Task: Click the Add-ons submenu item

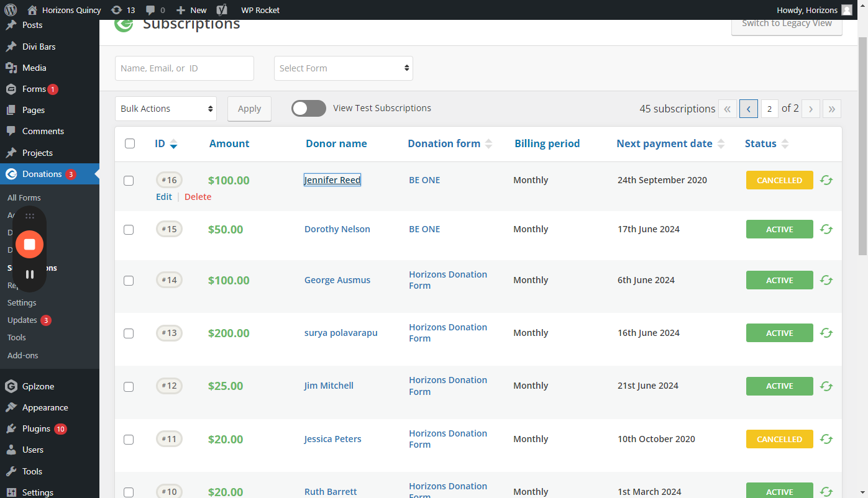Action: [23, 355]
